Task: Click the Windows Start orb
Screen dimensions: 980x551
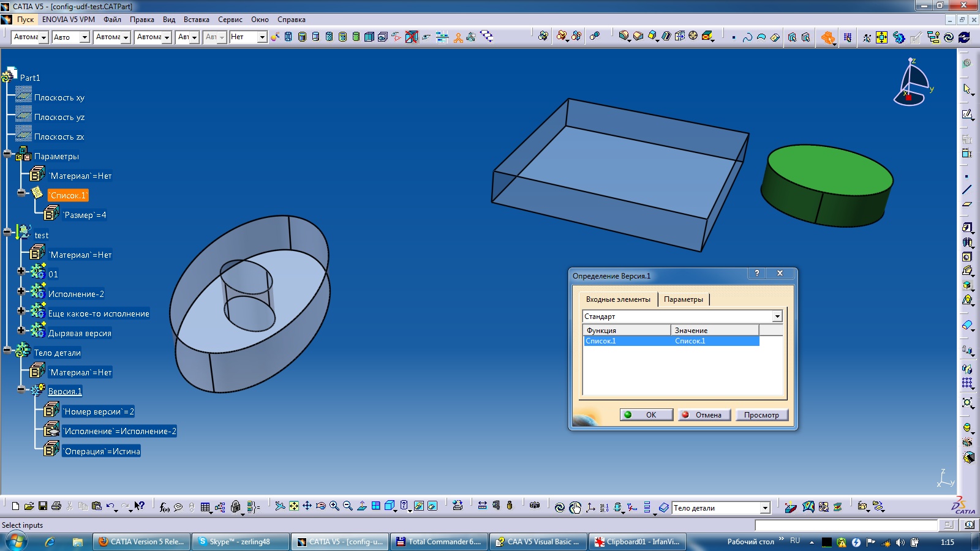Action: (15, 542)
